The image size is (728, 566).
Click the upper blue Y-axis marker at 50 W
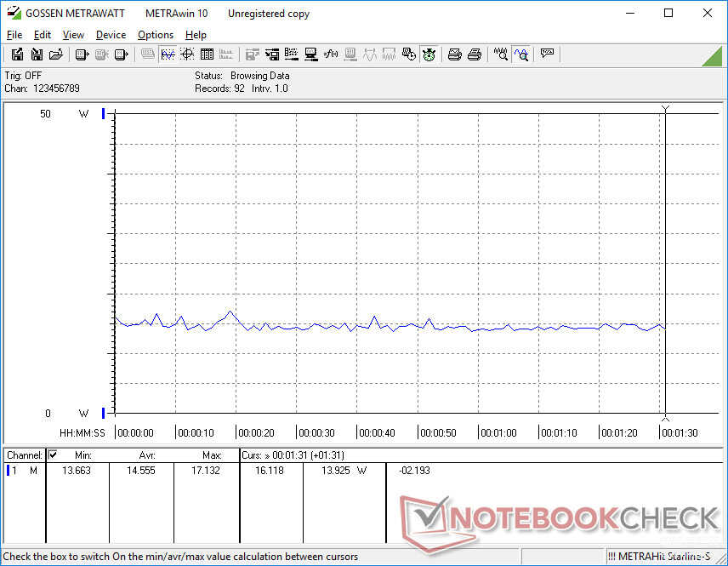click(104, 114)
